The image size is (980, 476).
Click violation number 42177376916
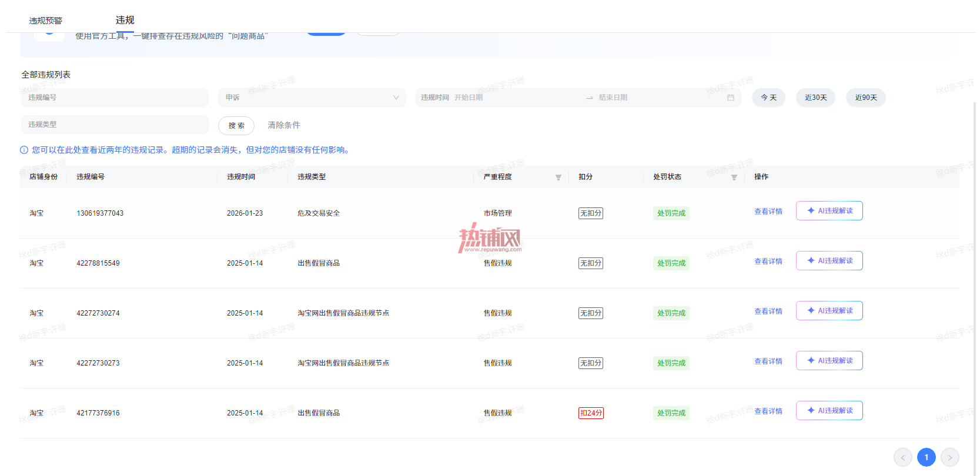pos(98,413)
